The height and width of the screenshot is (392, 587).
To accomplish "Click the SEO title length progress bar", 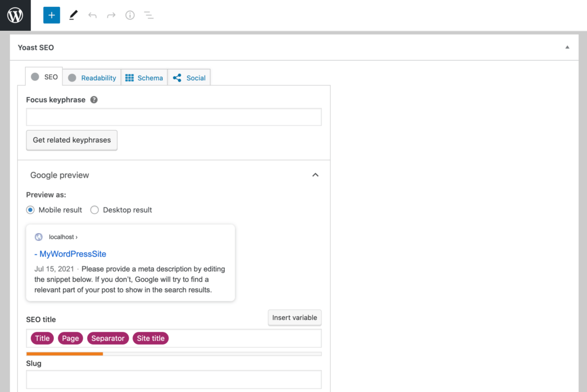I will click(x=174, y=354).
